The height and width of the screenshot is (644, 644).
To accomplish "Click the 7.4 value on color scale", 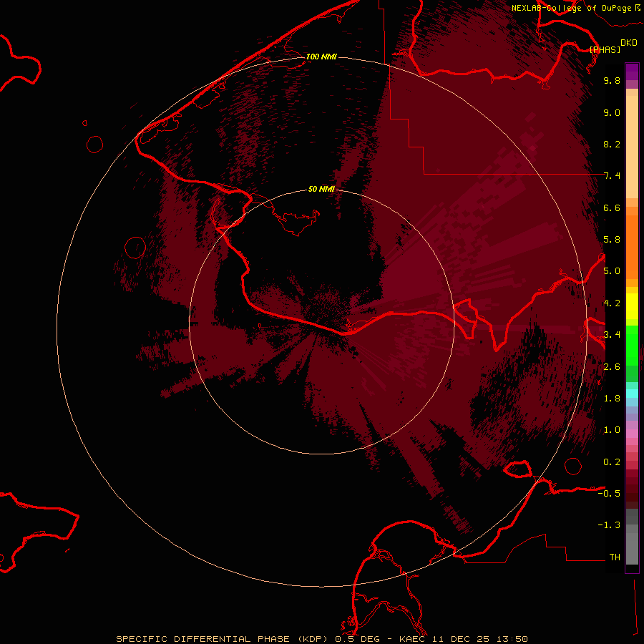I will (x=612, y=176).
